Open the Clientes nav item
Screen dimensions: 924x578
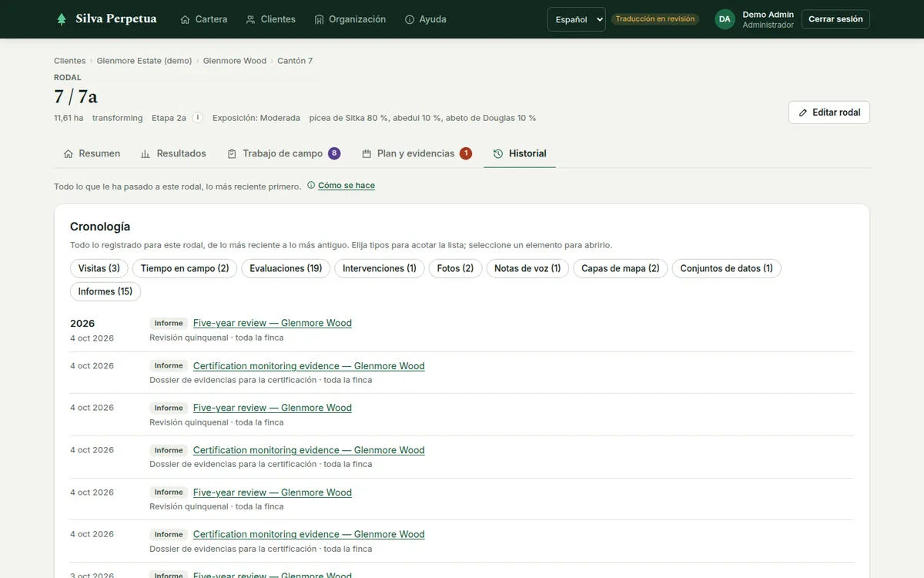pos(270,19)
